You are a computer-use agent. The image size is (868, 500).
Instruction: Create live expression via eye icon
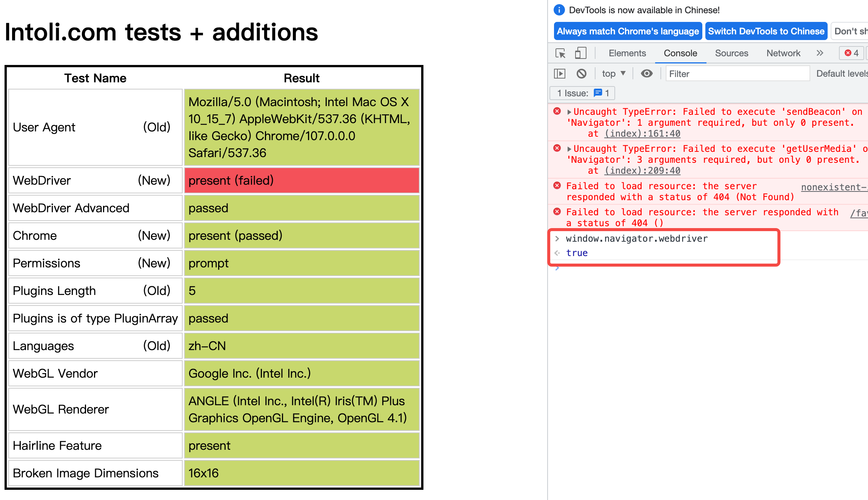(x=646, y=74)
